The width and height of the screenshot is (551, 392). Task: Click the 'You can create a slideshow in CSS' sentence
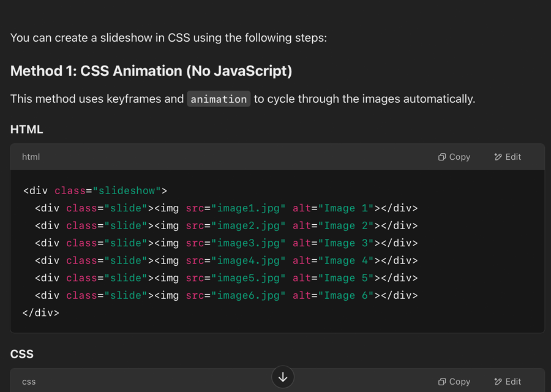[169, 37]
